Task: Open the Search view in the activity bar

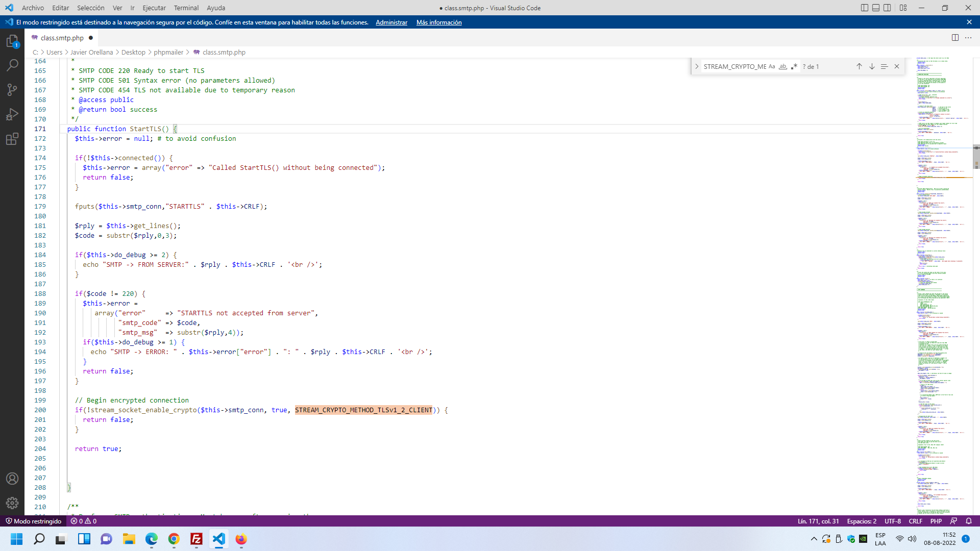Action: point(12,65)
